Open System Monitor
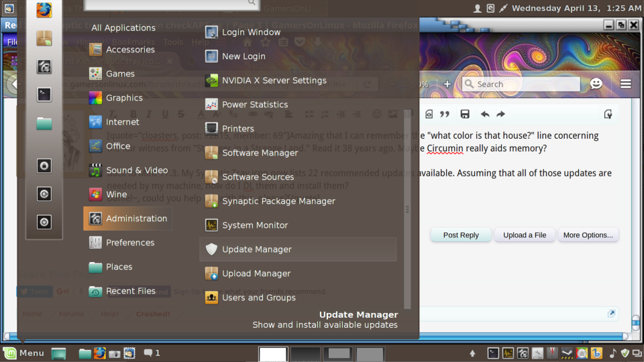Screen dimensions: 644x362 [298, 225]
